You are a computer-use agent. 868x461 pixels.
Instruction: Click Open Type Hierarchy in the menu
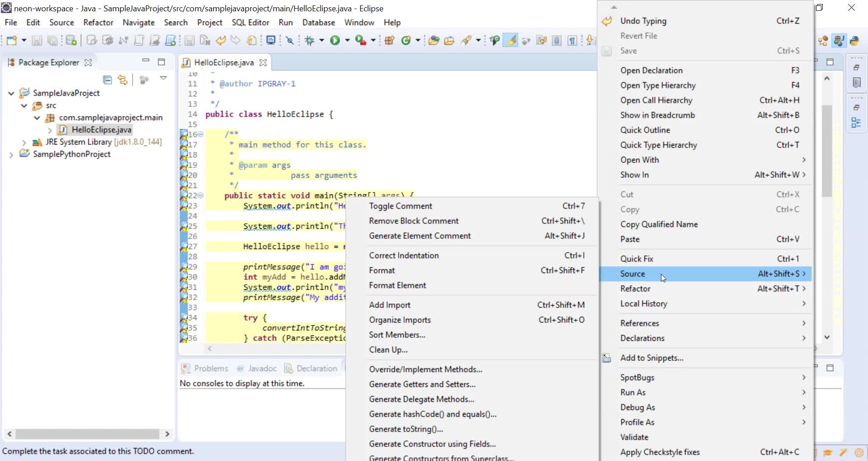(658, 85)
